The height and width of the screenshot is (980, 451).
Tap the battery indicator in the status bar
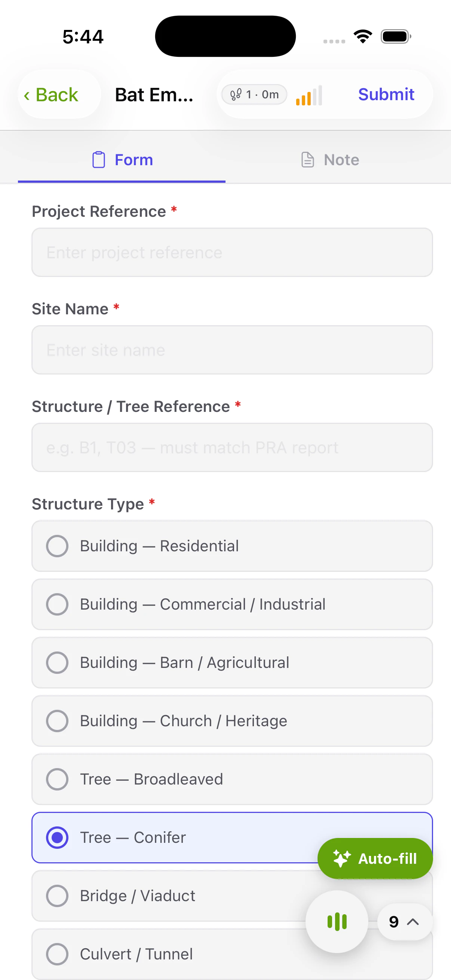pyautogui.click(x=395, y=36)
